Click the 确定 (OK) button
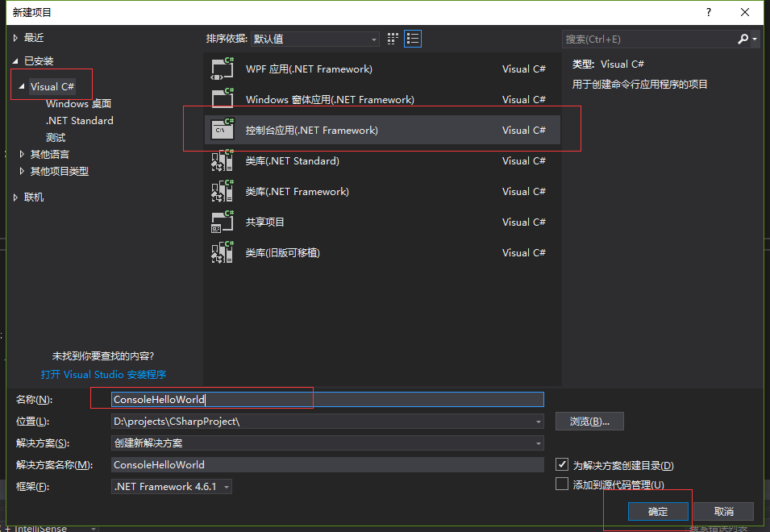 (x=658, y=511)
